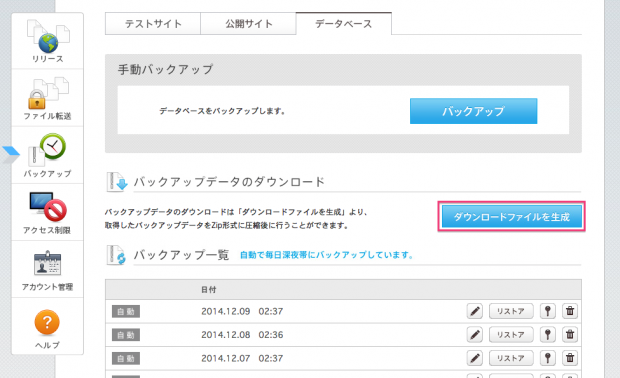Pin the 2014.12.09 backup entry

point(548,311)
